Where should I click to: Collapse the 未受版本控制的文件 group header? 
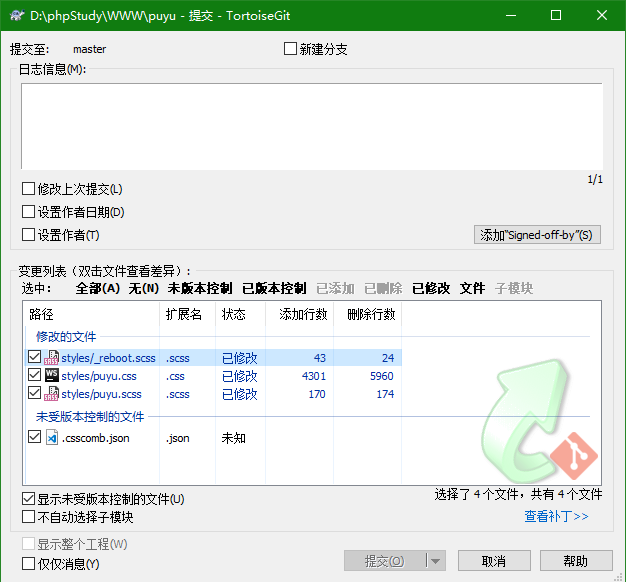pos(90,417)
